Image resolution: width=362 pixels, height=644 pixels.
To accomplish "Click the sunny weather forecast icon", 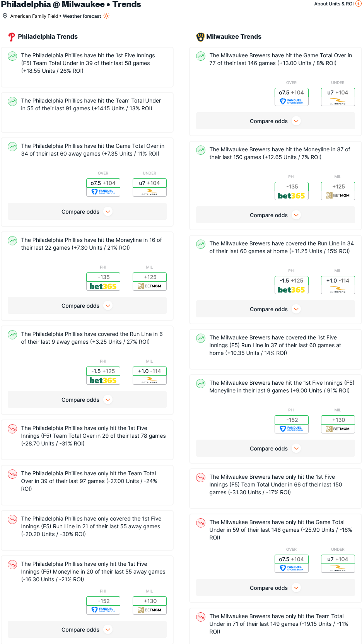I will click(106, 16).
